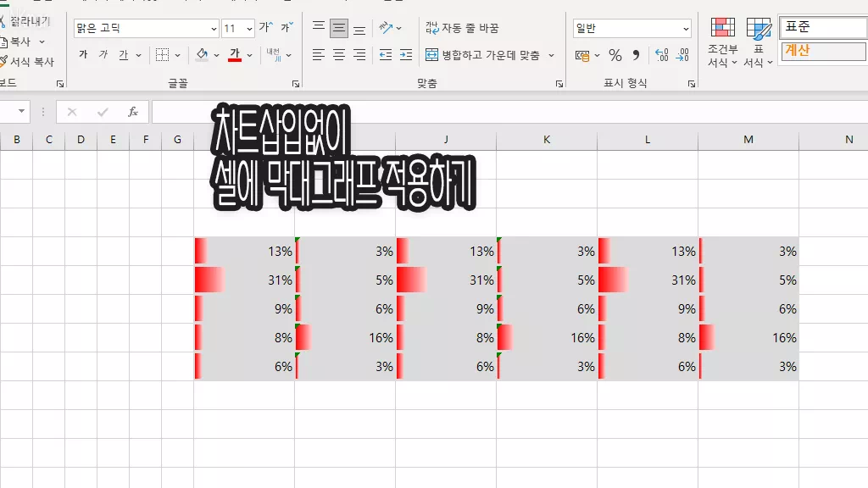Click 병합하고 가운데 맞춤 merge button
This screenshot has height=488, width=868.
tap(490, 55)
